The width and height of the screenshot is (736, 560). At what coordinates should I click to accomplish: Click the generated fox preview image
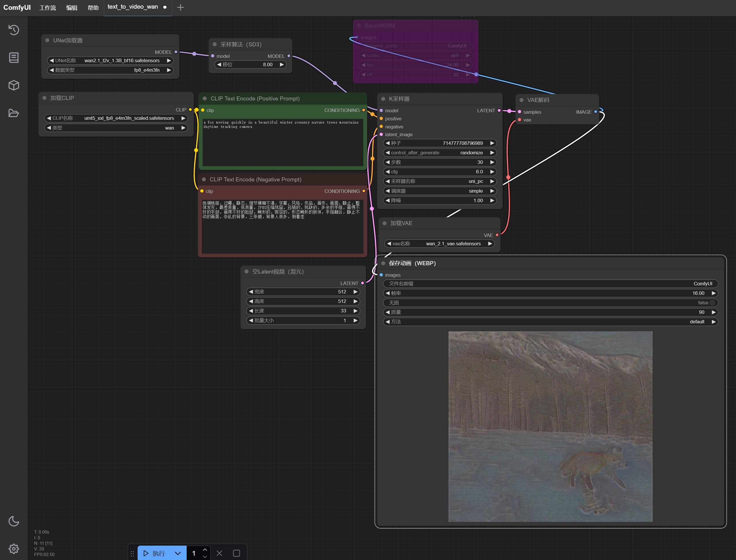click(550, 426)
